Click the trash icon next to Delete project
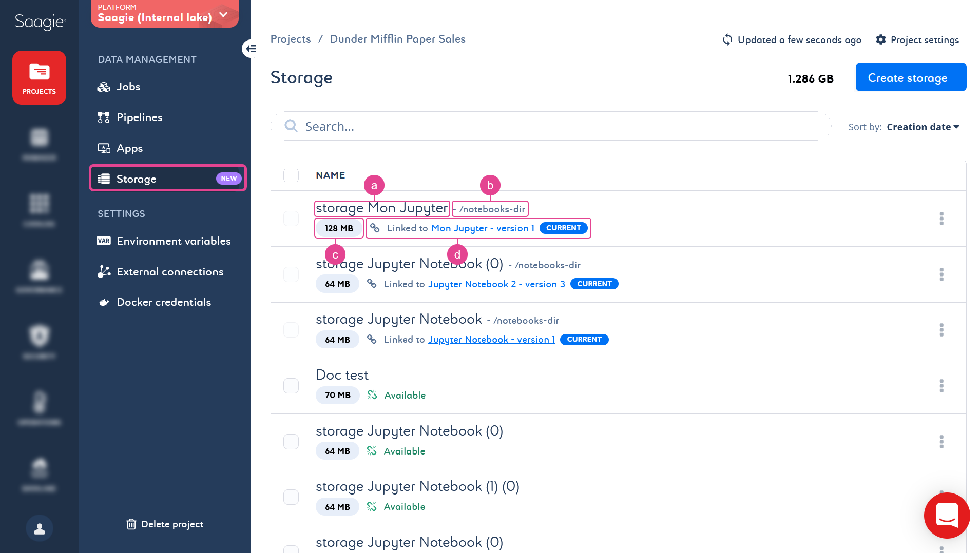Screen dimensions: 980x553 (x=131, y=524)
